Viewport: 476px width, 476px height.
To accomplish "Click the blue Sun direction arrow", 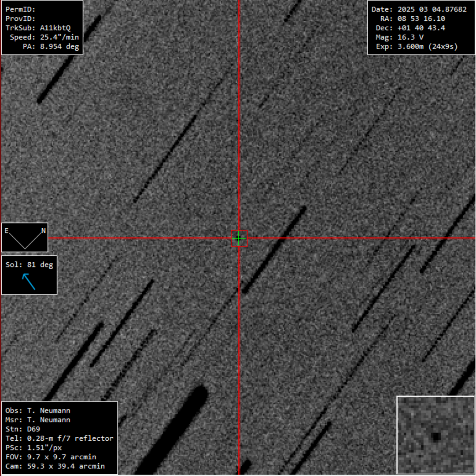I will coord(29,281).
